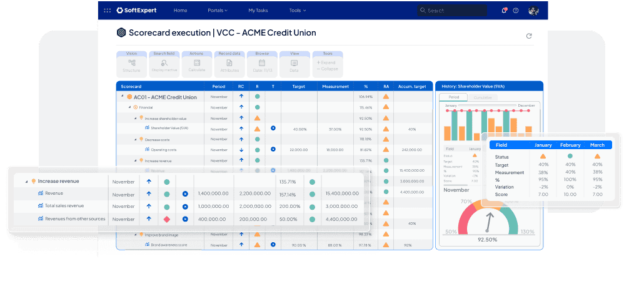Click the February column header in the history table
This screenshot has height=289, width=644.
coord(570,145)
